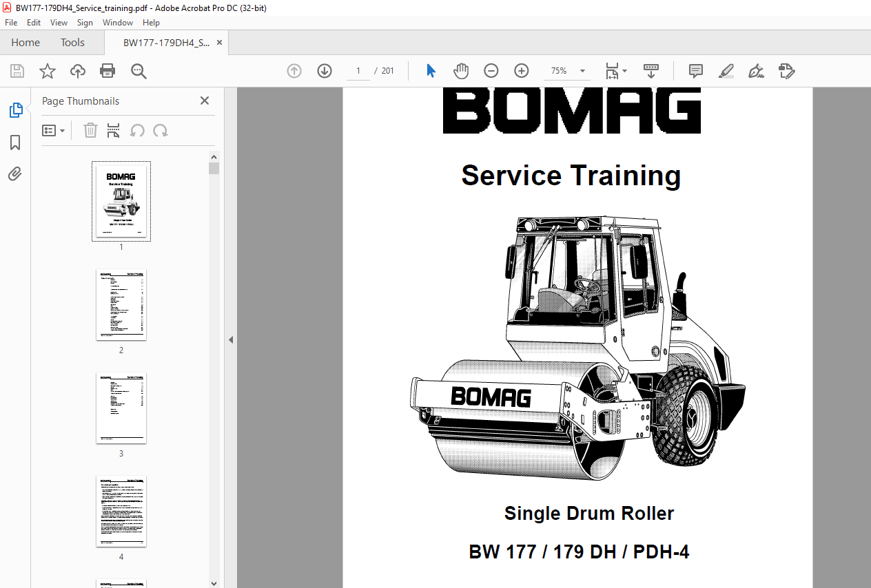Rotate the page counterclockwise
Viewport: 871px width, 588px height.
pos(137,130)
